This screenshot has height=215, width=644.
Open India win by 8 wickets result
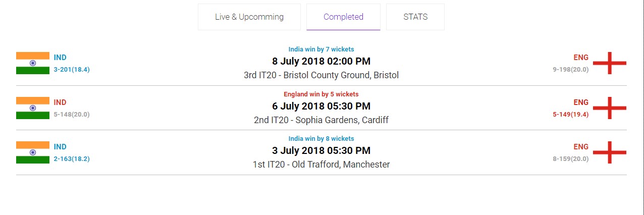(x=321, y=139)
